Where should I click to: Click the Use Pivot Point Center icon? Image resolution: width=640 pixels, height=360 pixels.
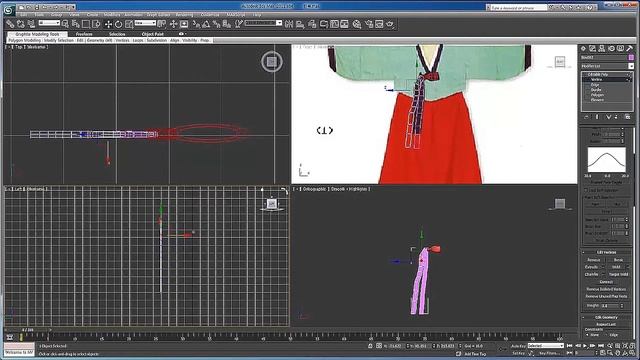pos(161,24)
